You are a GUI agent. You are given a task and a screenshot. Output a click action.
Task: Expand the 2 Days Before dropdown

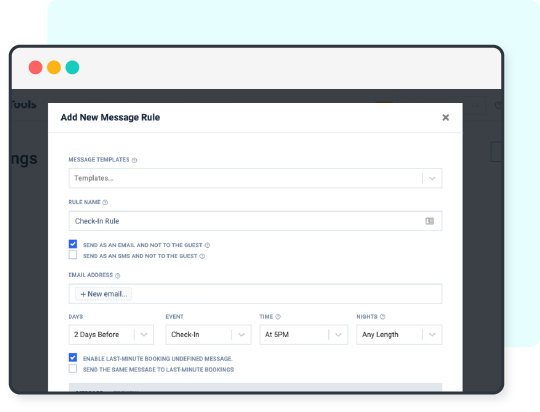[x=111, y=335]
